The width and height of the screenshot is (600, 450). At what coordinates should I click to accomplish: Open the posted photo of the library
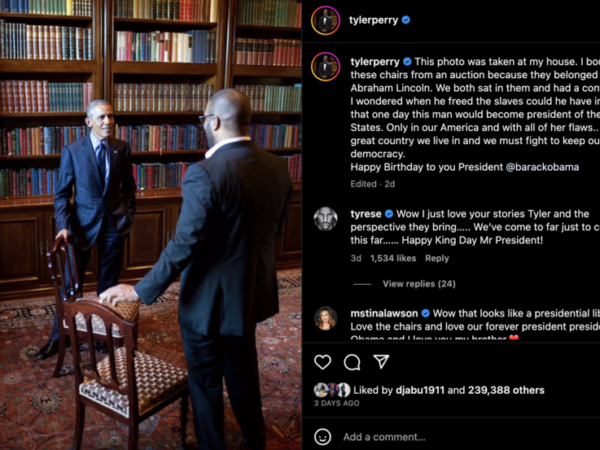[x=151, y=225]
